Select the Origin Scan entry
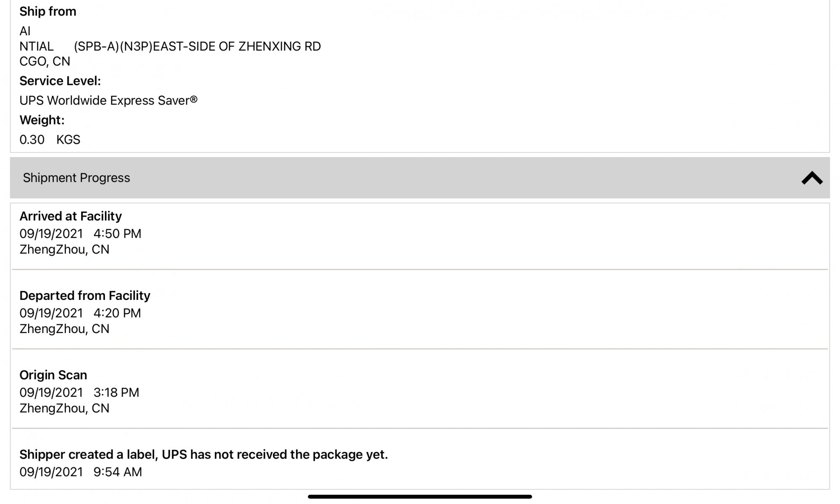 (x=53, y=375)
